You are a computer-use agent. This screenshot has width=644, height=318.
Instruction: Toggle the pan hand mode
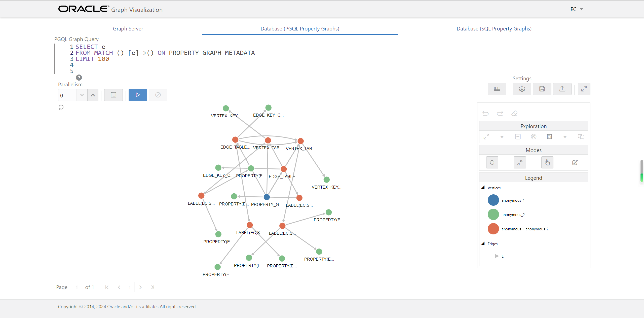(x=492, y=162)
